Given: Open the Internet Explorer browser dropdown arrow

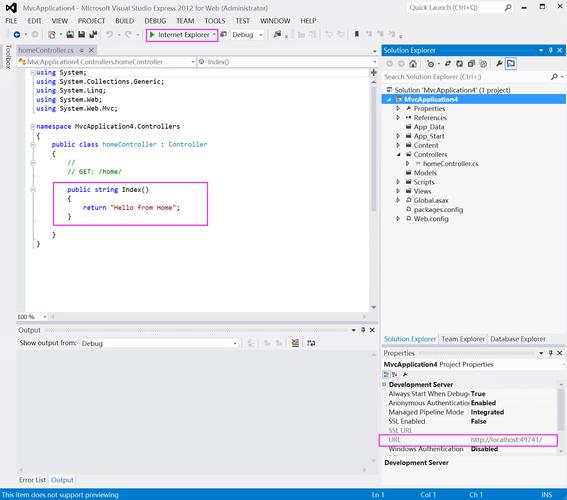Looking at the screenshot, I should (x=214, y=35).
